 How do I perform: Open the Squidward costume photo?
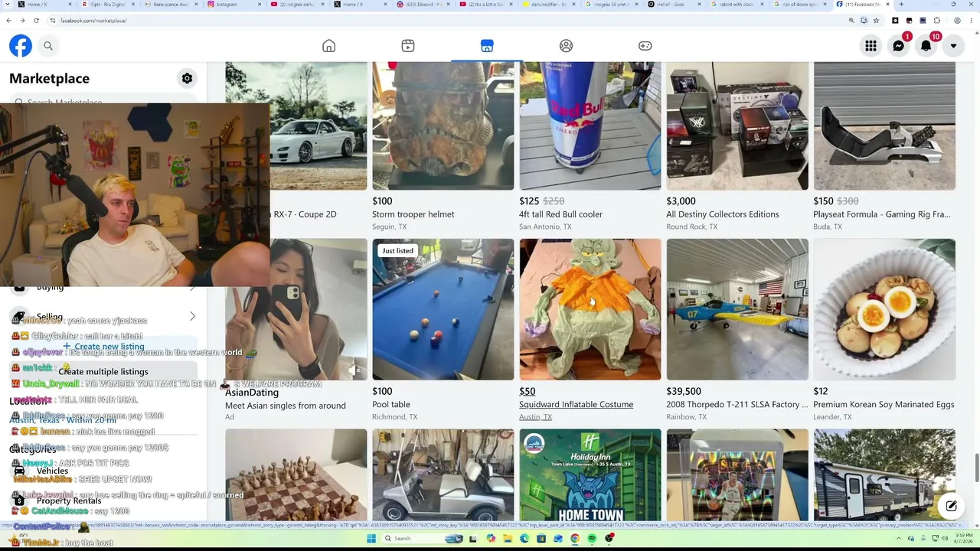click(x=590, y=309)
